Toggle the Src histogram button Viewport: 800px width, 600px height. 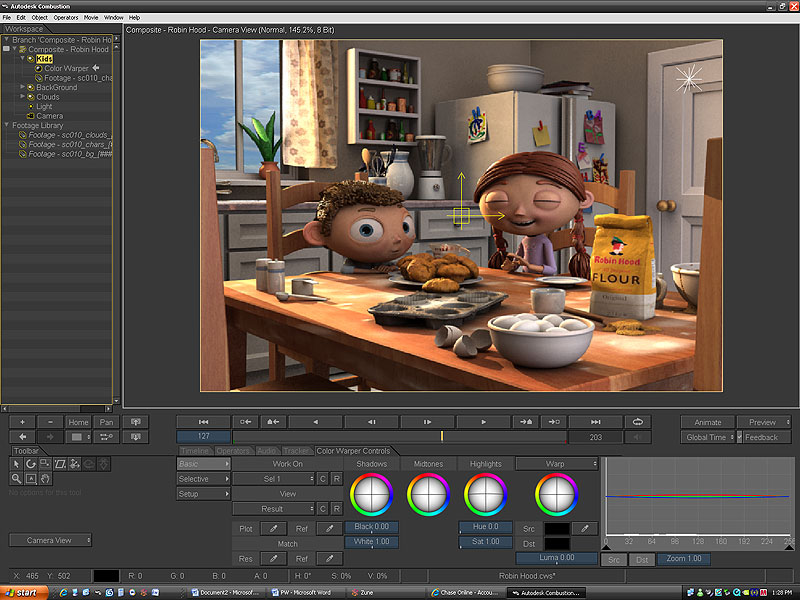coord(614,560)
